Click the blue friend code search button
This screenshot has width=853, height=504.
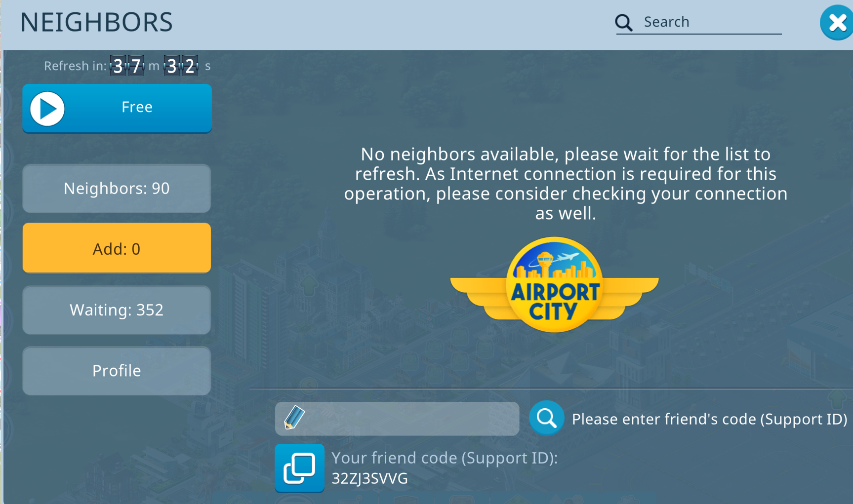[546, 418]
